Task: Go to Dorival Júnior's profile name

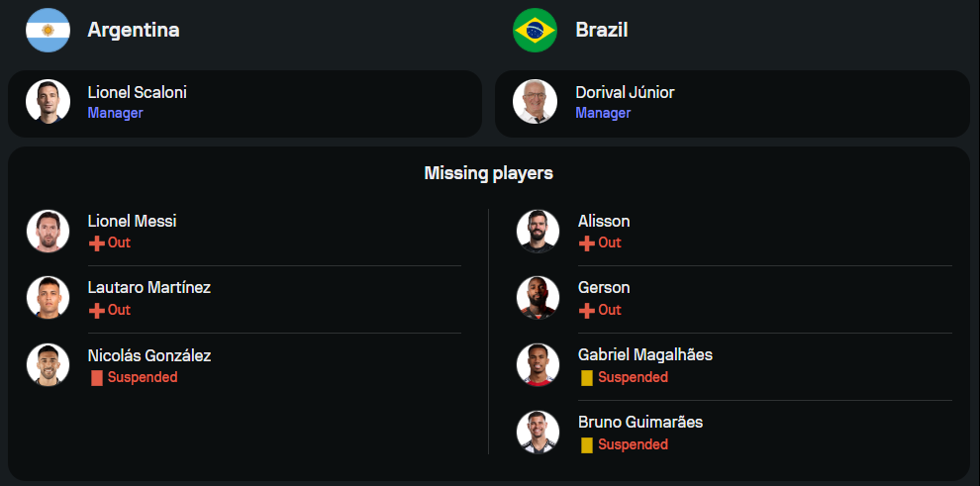Action: tap(625, 92)
